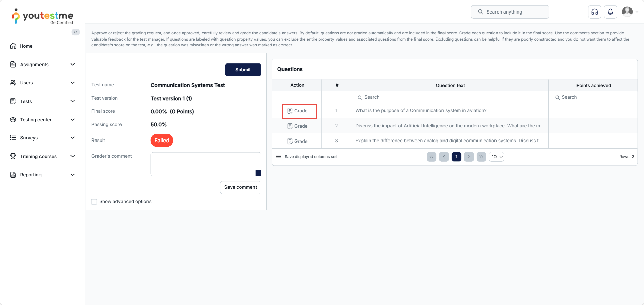Click the headset support icon
Viewport: 644px width, 305px height.
[594, 12]
